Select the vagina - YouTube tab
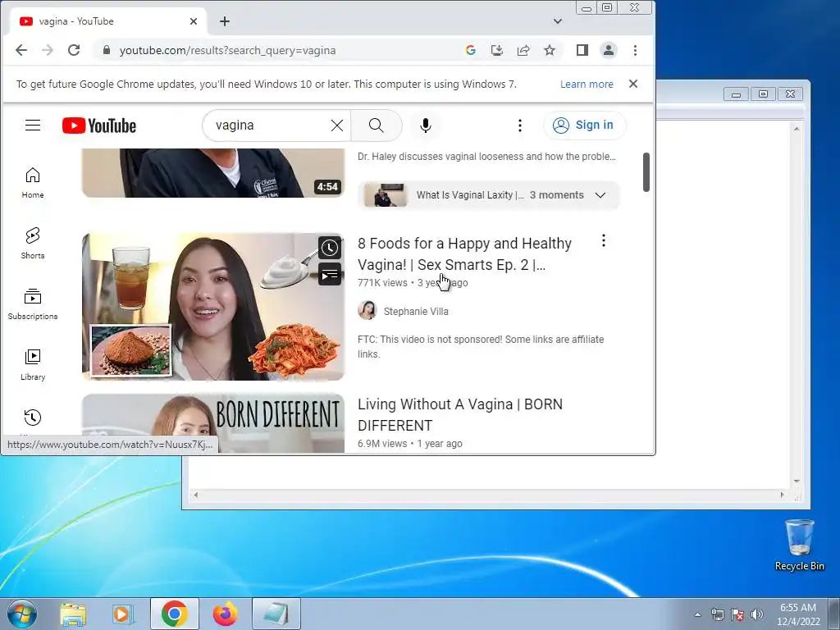The height and width of the screenshot is (630, 840). point(107,21)
